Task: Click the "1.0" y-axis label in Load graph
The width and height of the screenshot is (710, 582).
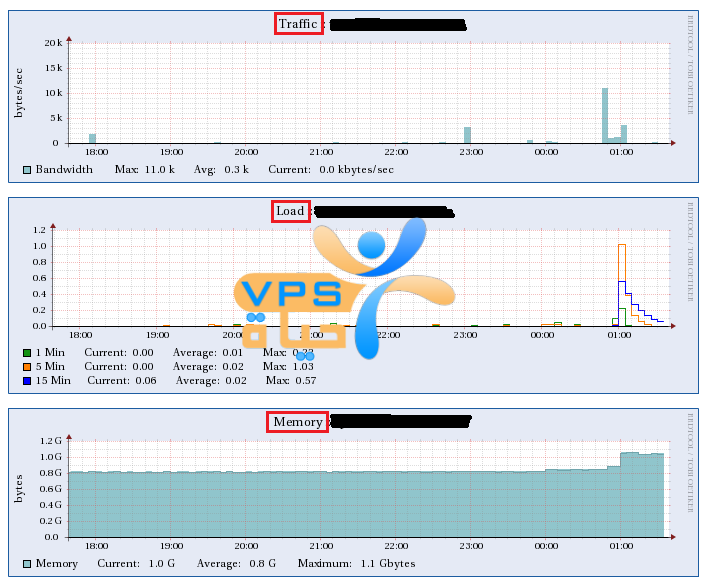Action: (39, 246)
